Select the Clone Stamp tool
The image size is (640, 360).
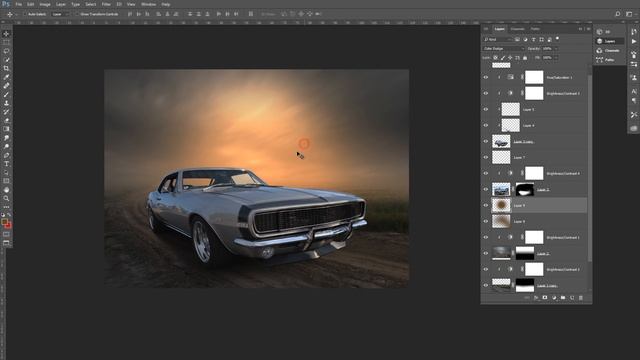6,103
